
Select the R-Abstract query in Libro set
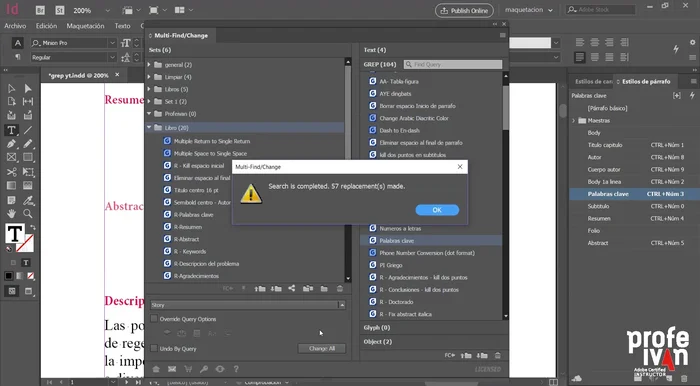pyautogui.click(x=187, y=239)
